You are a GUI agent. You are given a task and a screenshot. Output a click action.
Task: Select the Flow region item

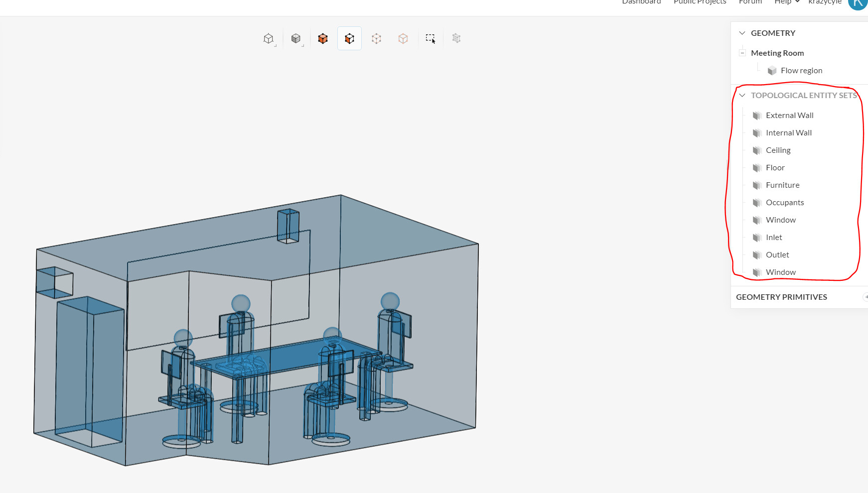[801, 71]
